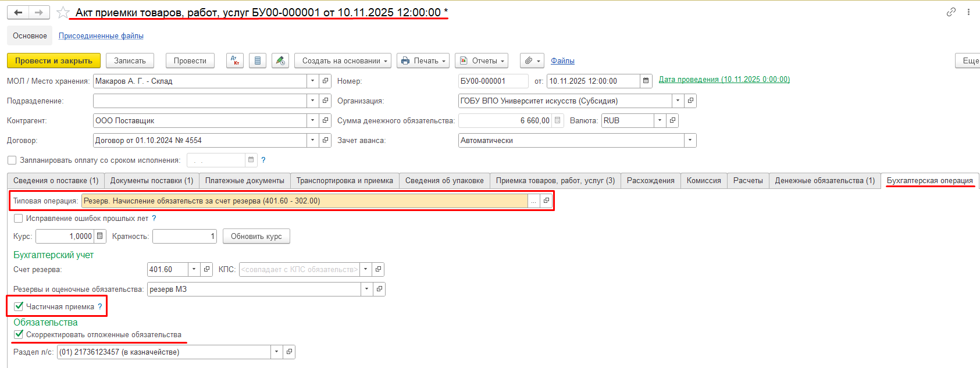
Task: Open Контрагент ООО Поставщик record icon
Action: [326, 121]
